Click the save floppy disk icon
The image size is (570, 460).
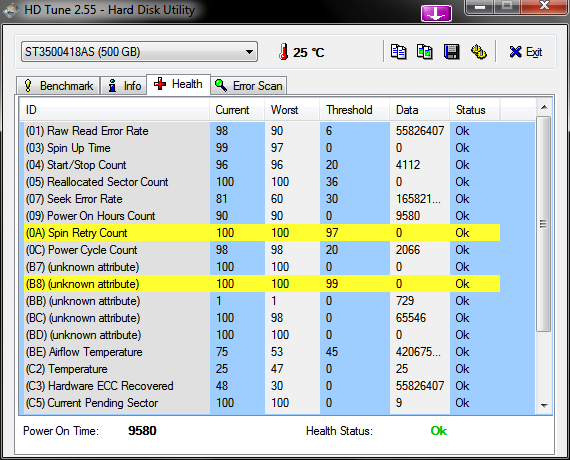tap(451, 52)
